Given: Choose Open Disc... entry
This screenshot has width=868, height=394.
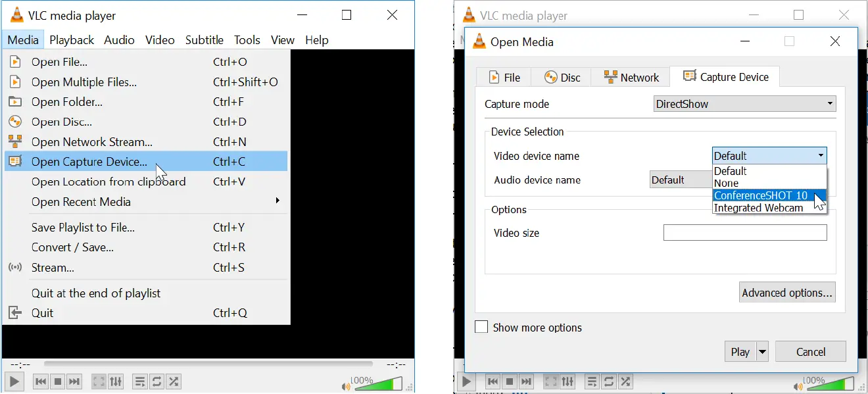Looking at the screenshot, I should click(x=146, y=122).
